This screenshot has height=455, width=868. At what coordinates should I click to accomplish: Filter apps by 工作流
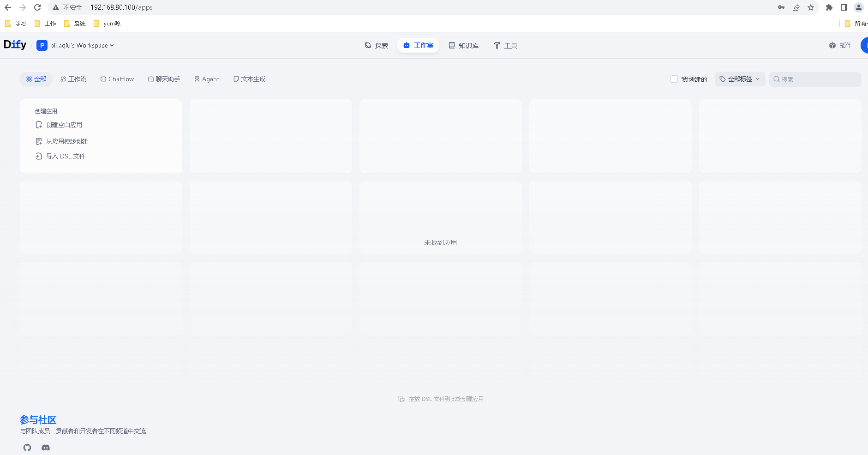[x=73, y=79]
